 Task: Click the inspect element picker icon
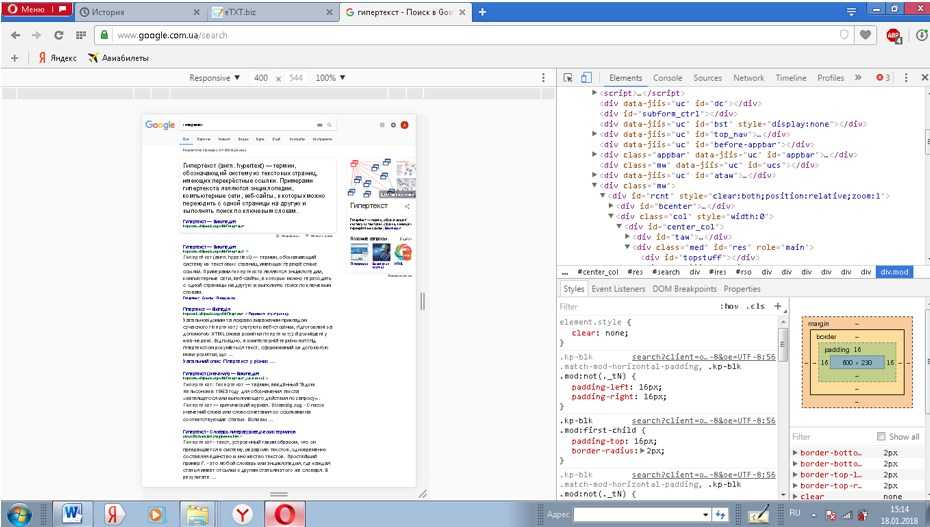567,78
